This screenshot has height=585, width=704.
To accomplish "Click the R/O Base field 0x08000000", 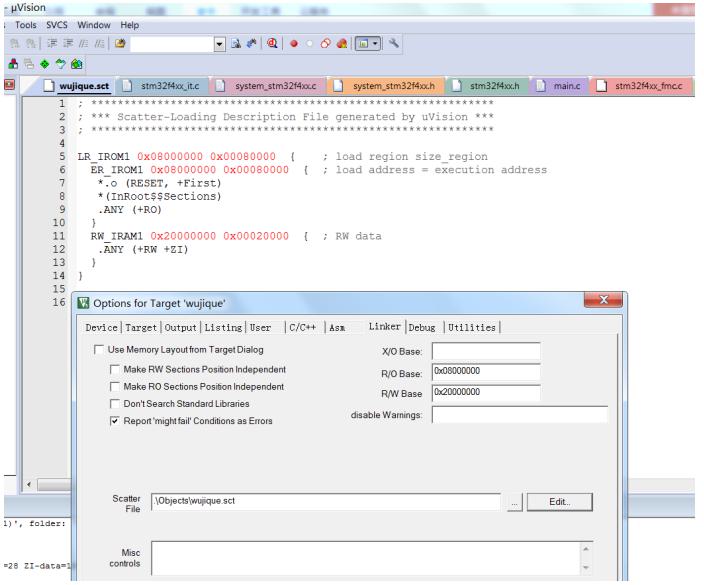I will (x=486, y=372).
